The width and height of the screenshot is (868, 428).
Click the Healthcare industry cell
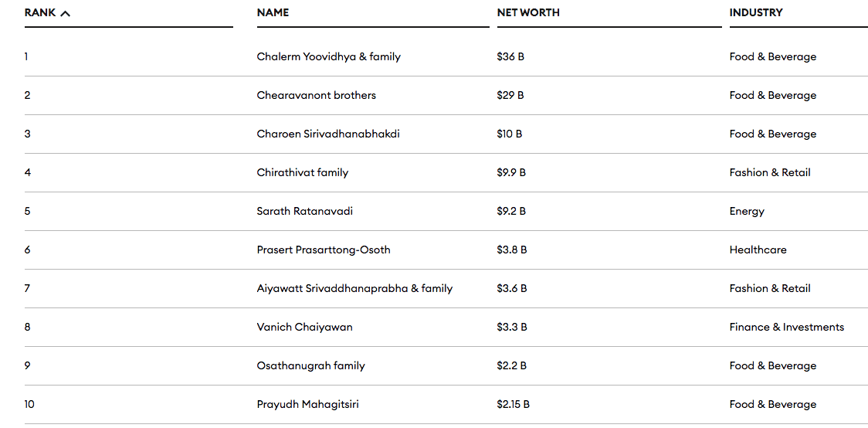point(758,250)
